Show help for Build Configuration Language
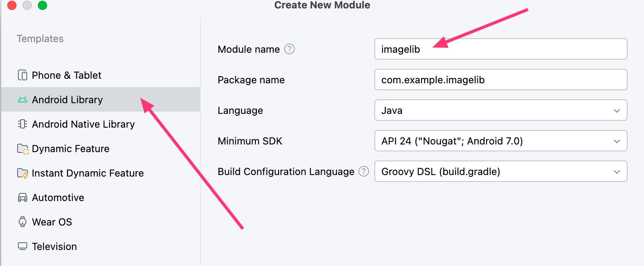644x266 pixels. pos(364,172)
